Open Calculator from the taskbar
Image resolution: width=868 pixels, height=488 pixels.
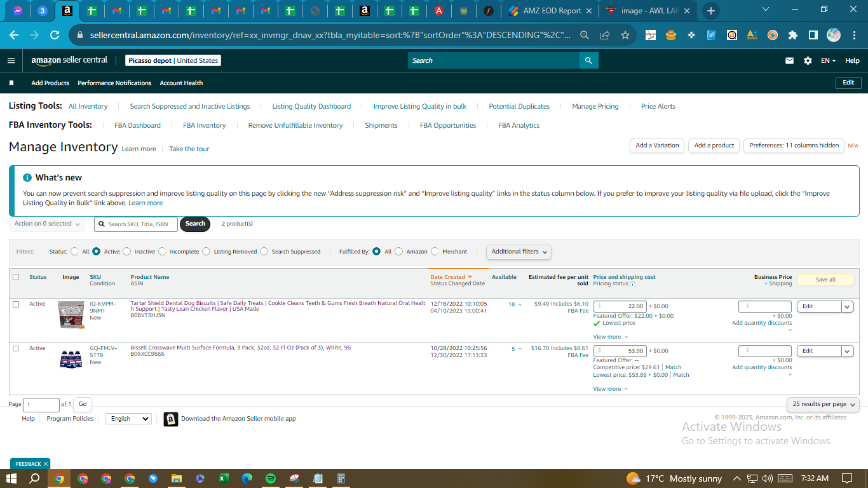341,478
